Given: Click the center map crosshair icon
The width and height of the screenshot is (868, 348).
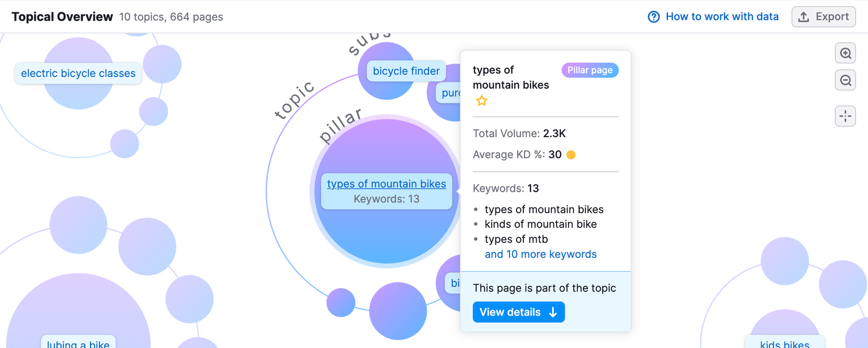Looking at the screenshot, I should point(845,116).
